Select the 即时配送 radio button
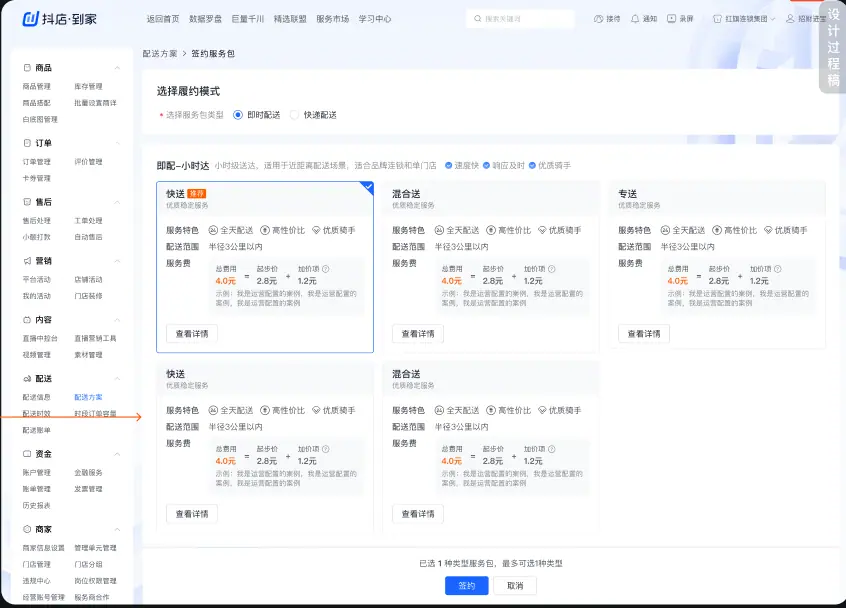 coord(238,115)
